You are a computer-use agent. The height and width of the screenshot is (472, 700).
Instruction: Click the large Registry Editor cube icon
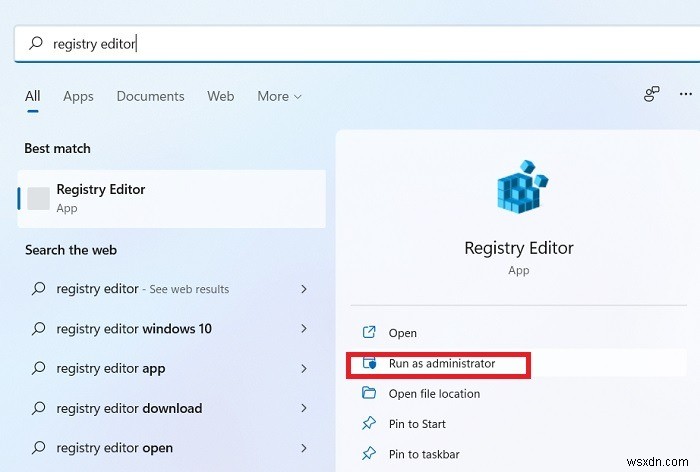click(x=522, y=187)
